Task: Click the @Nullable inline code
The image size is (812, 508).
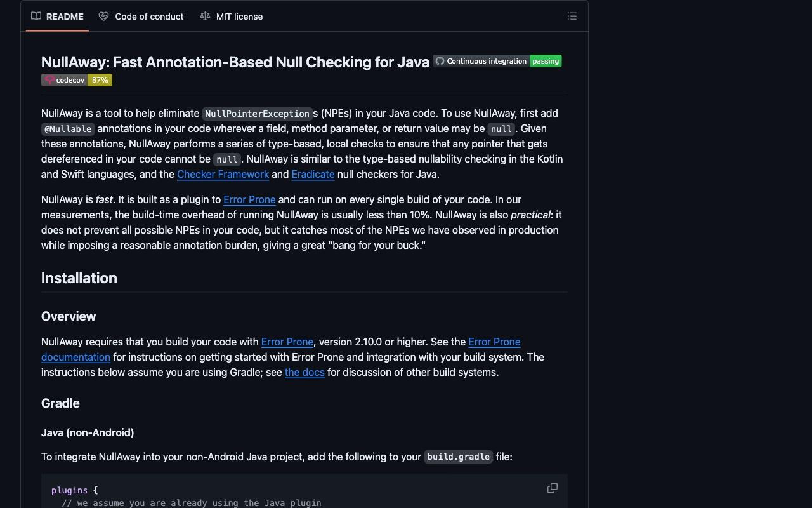Action: [68, 129]
